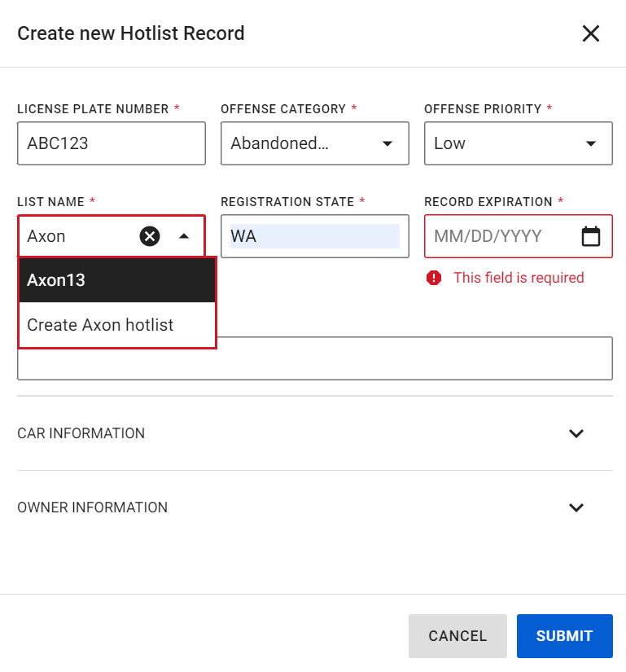This screenshot has height=672, width=626.
Task: Expand Owner Information section via its chevron
Action: pyautogui.click(x=576, y=507)
